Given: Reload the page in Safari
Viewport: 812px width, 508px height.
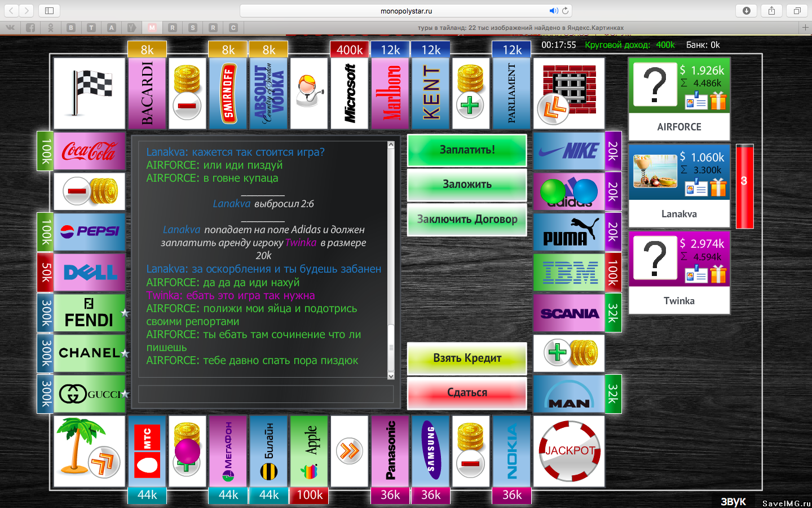Looking at the screenshot, I should [565, 11].
